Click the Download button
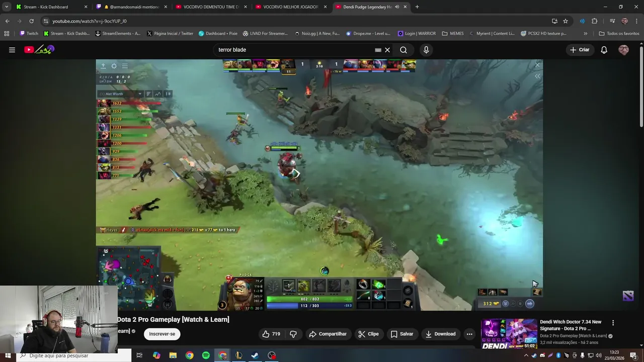This screenshot has width=644, height=362. (440, 334)
